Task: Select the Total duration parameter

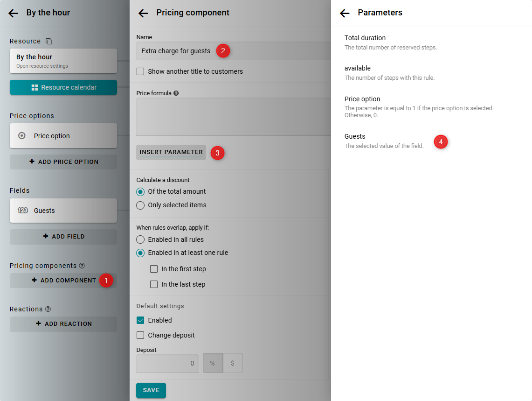Action: click(x=365, y=38)
